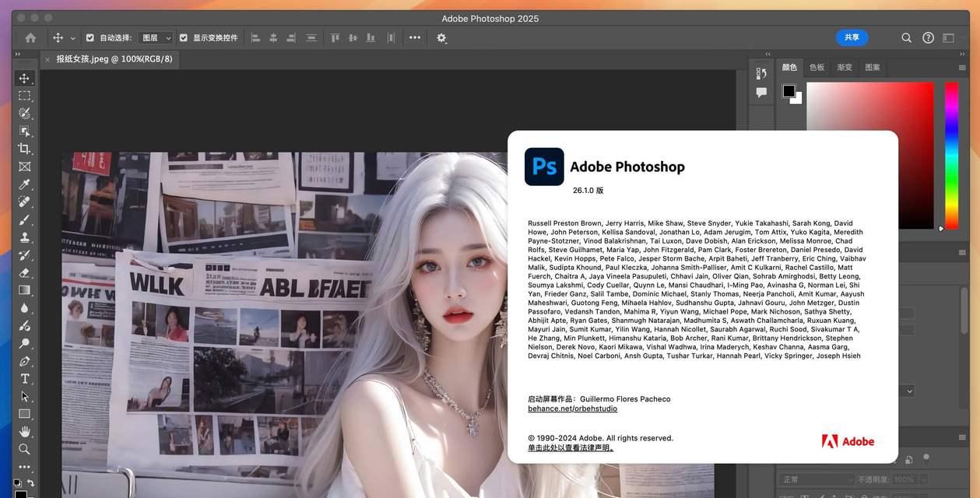Open the Edit Toolbar three-dots button
980x498 pixels.
pos(24,467)
